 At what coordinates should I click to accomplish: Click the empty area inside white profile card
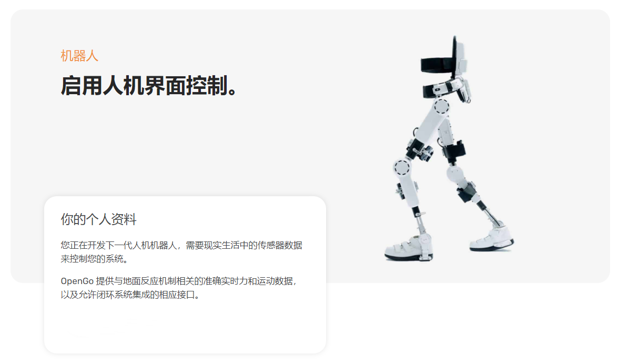(x=185, y=327)
